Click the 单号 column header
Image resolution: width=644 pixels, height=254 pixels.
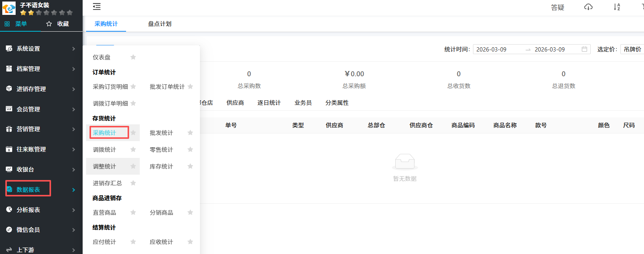pos(231,125)
